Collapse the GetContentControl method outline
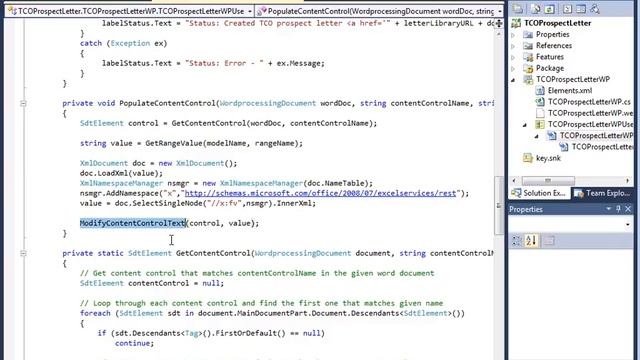The width and height of the screenshot is (640, 360). 23,253
